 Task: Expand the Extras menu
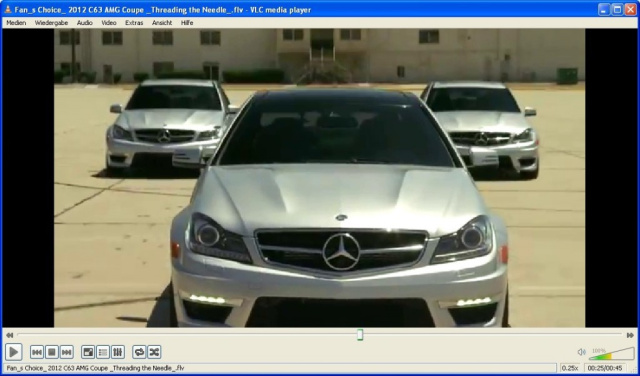[x=134, y=23]
